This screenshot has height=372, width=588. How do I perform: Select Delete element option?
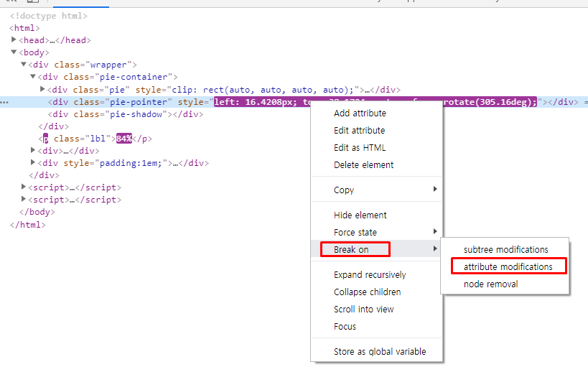[376, 165]
